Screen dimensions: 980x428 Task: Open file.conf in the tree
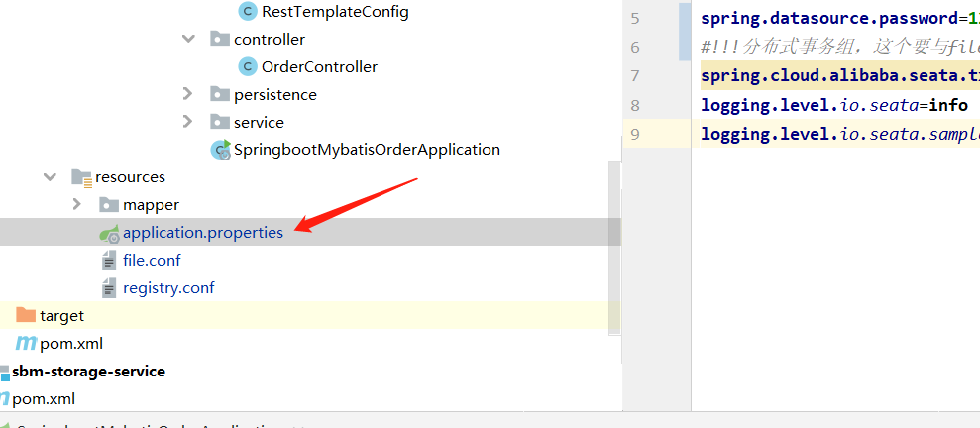pos(152,260)
